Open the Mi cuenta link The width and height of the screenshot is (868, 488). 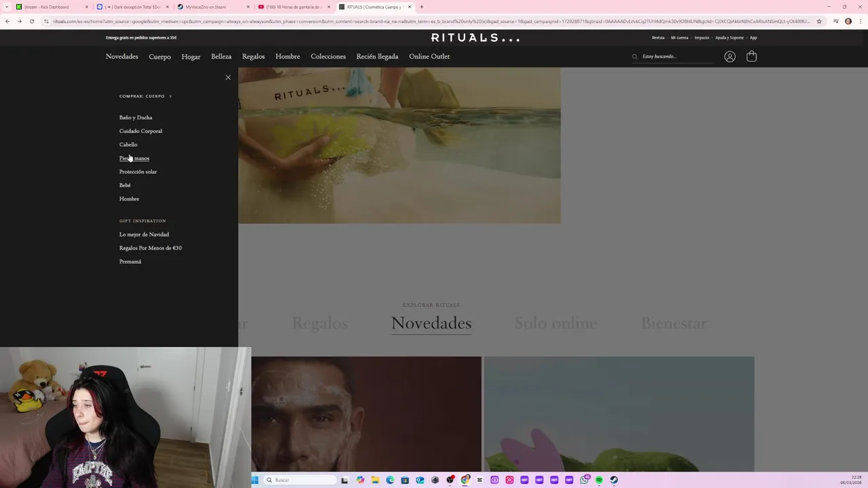(679, 38)
